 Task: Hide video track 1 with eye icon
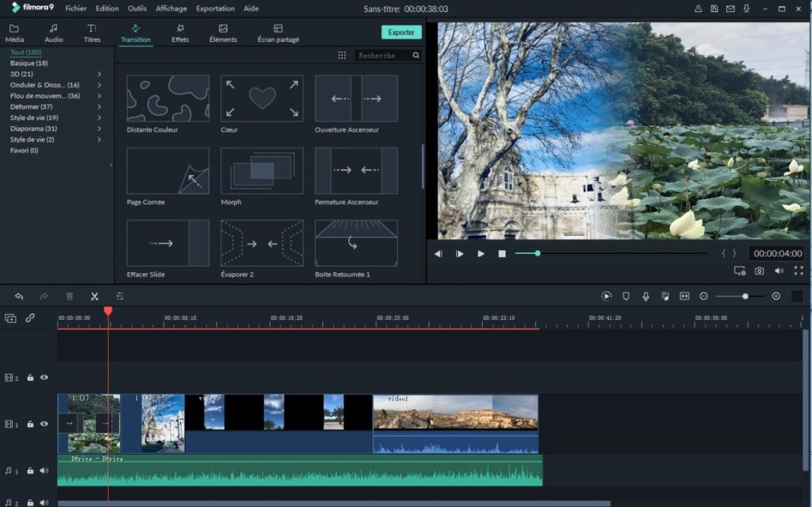[x=44, y=424]
